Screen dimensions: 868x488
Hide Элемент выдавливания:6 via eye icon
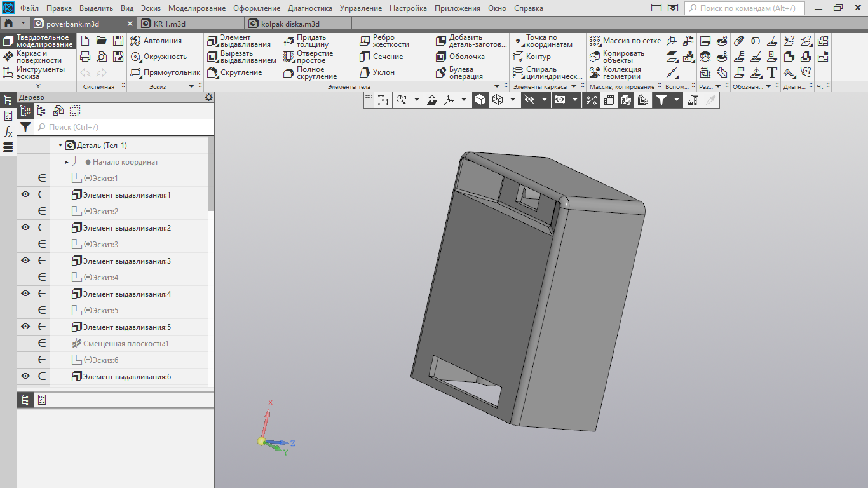pyautogui.click(x=25, y=376)
